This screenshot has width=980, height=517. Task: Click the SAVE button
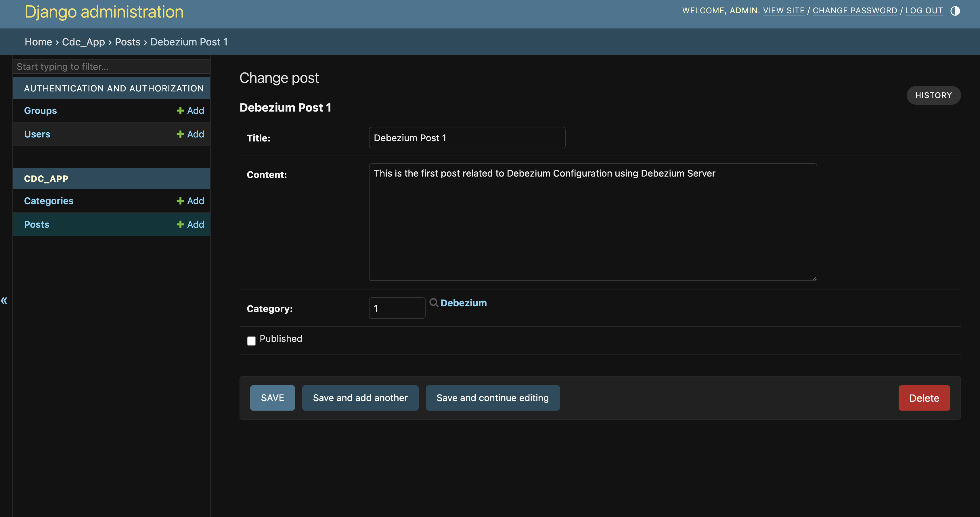point(272,398)
